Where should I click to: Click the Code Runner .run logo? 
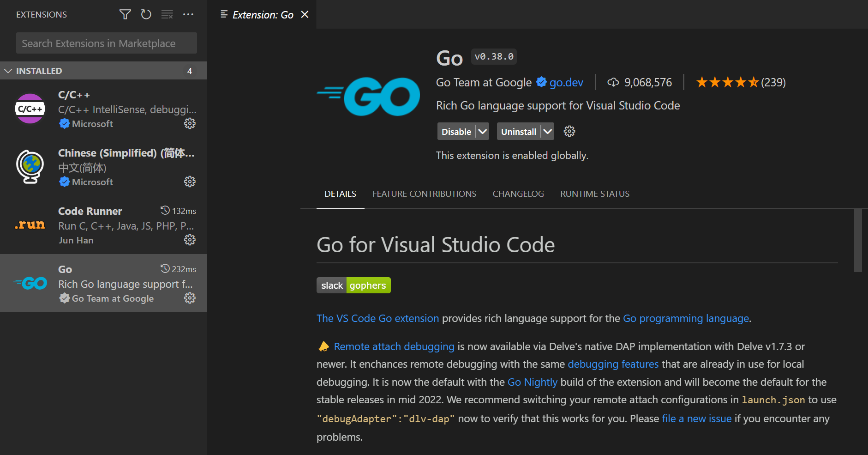[x=30, y=225]
